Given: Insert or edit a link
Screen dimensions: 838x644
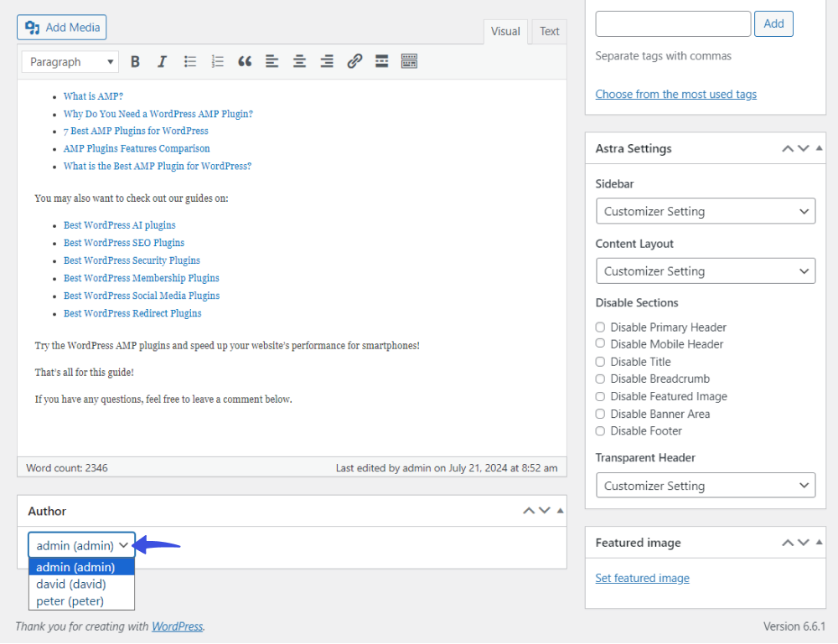Looking at the screenshot, I should pos(354,62).
